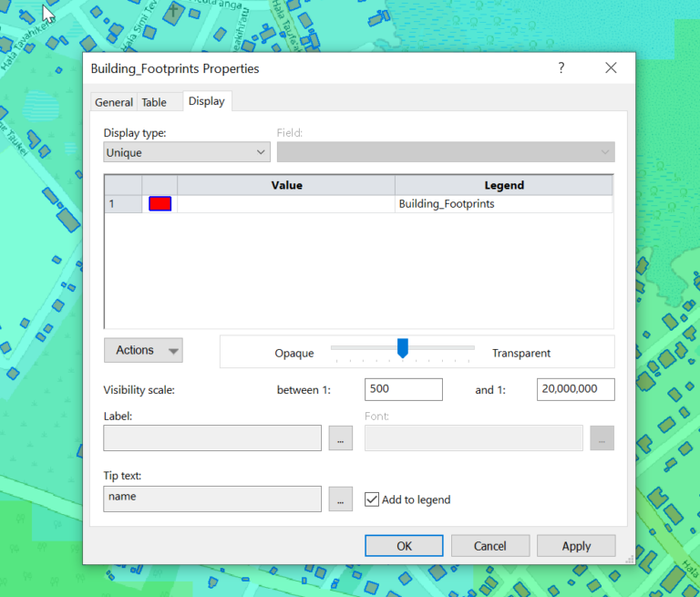Click the maximum visibility scale field
The image size is (700, 597).
[575, 389]
